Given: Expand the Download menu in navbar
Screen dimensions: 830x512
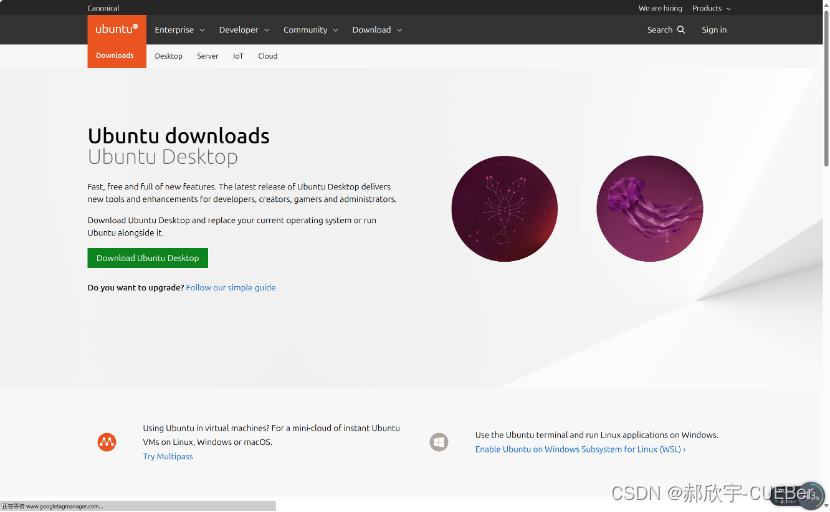Looking at the screenshot, I should 377,30.
